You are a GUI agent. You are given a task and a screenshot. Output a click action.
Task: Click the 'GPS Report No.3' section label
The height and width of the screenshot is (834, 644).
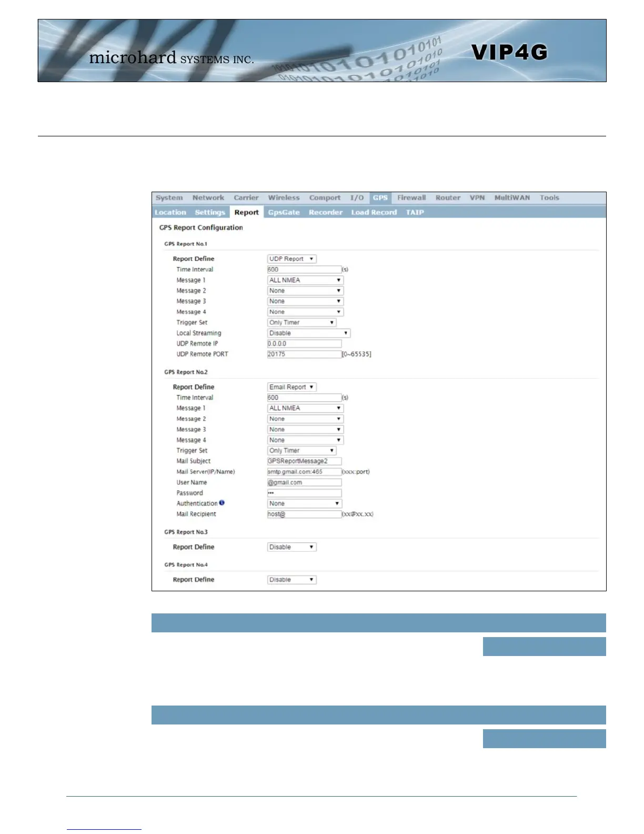point(186,532)
